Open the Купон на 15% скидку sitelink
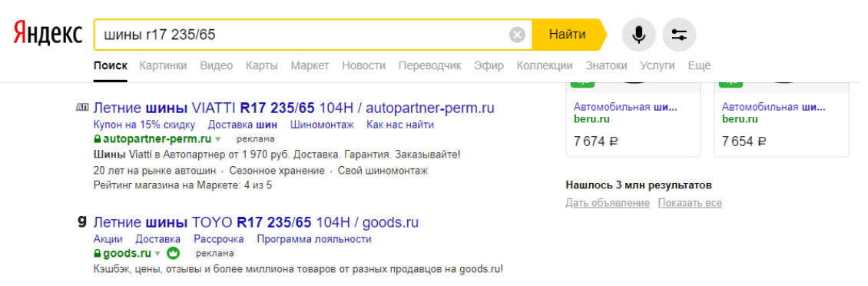Screen dimensions: 868x286 point(144,124)
